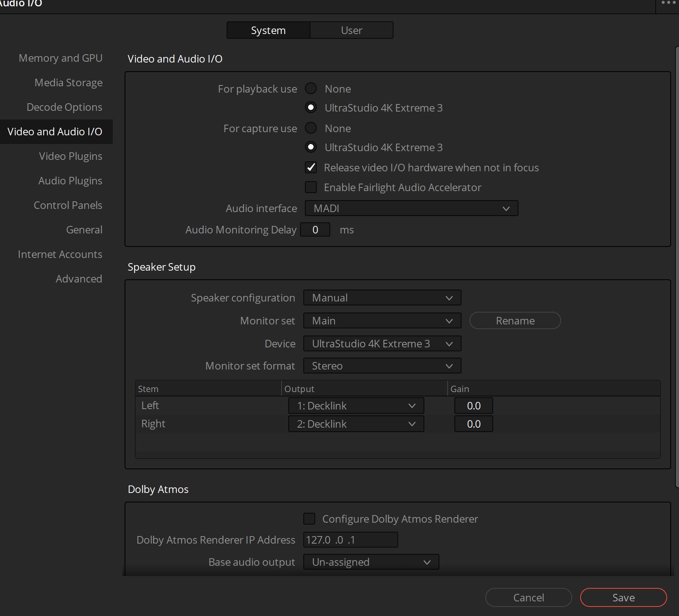Screen dimensions: 679x616
Task: Open General settings section
Action: coord(84,230)
